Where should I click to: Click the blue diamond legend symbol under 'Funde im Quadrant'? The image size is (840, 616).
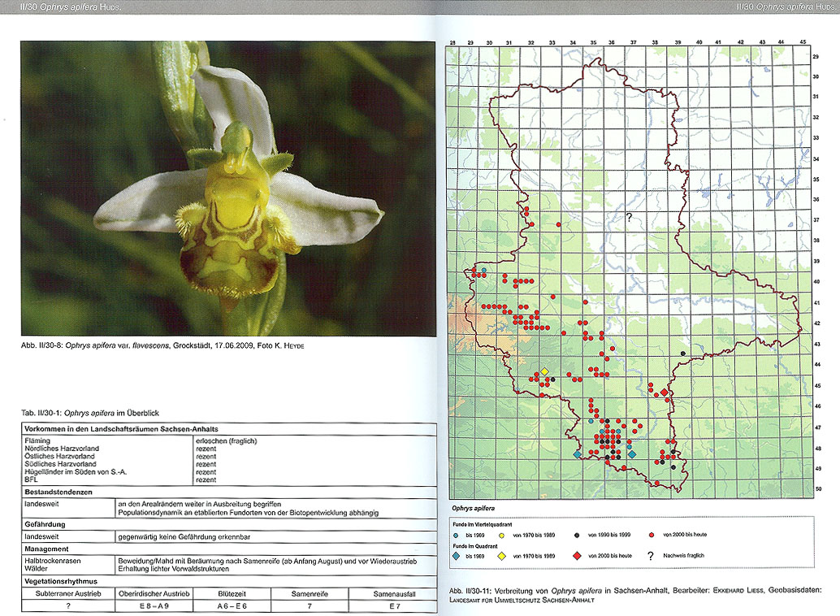(456, 556)
